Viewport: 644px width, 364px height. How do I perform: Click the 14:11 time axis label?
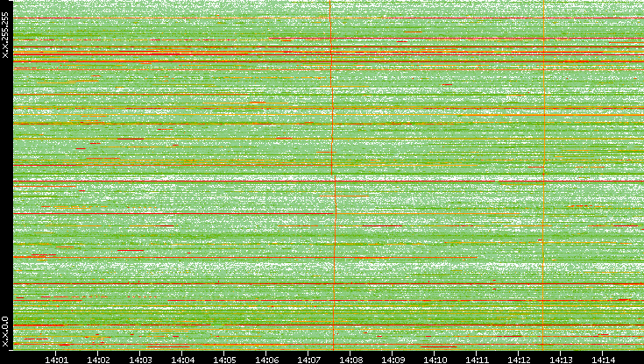click(x=478, y=360)
